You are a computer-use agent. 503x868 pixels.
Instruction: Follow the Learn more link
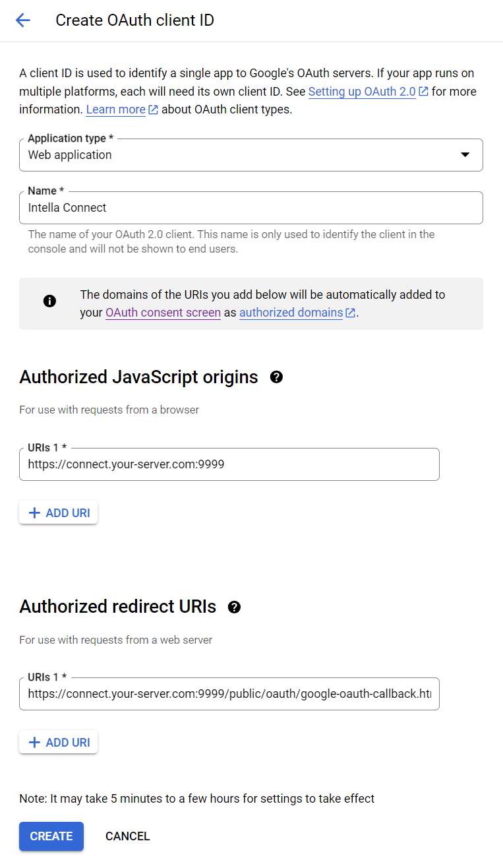115,109
